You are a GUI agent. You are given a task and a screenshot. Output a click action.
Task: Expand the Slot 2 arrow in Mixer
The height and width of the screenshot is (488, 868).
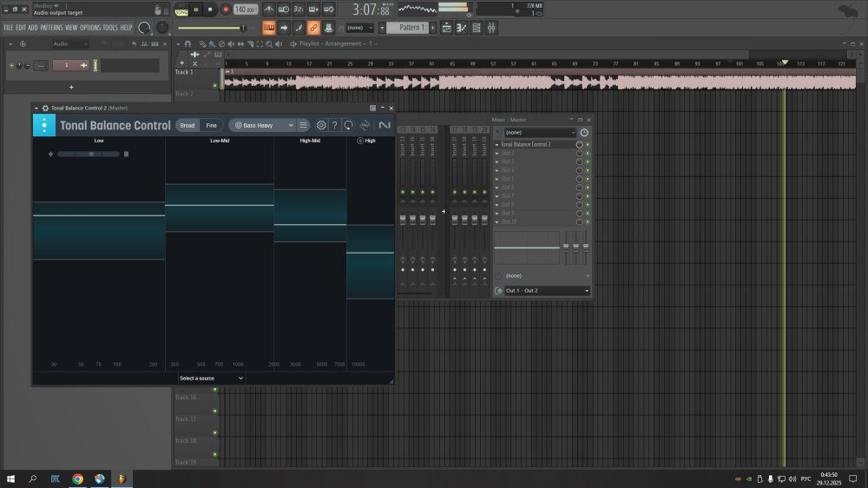click(497, 154)
